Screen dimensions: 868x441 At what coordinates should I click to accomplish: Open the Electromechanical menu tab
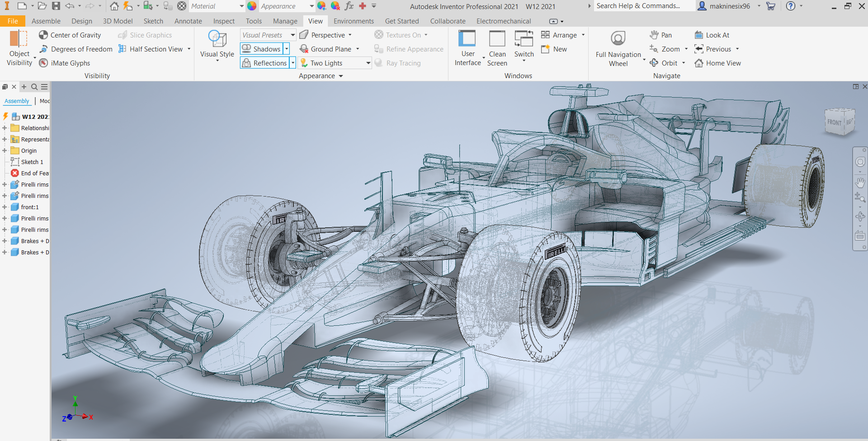click(x=503, y=21)
